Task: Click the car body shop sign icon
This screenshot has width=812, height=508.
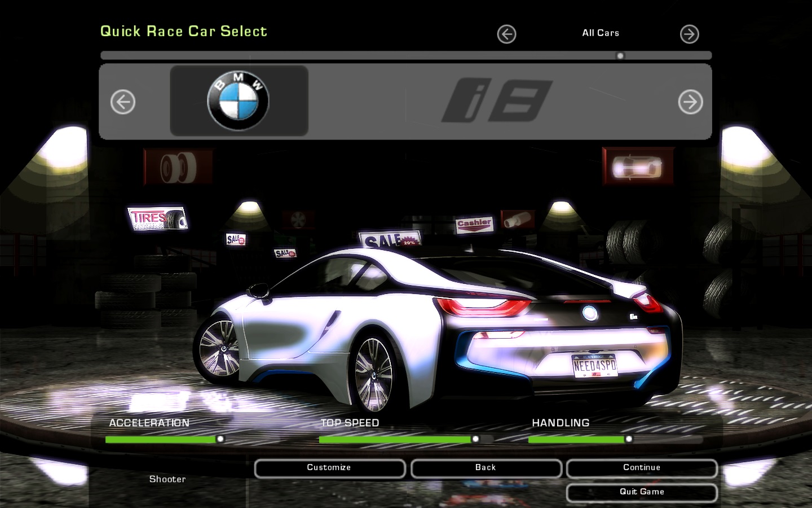Action: (x=638, y=166)
